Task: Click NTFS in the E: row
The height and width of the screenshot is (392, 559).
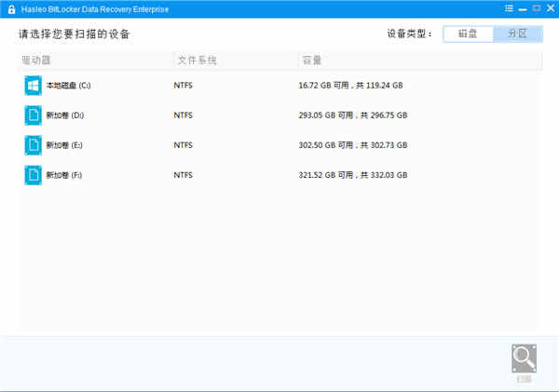Action: tap(184, 145)
